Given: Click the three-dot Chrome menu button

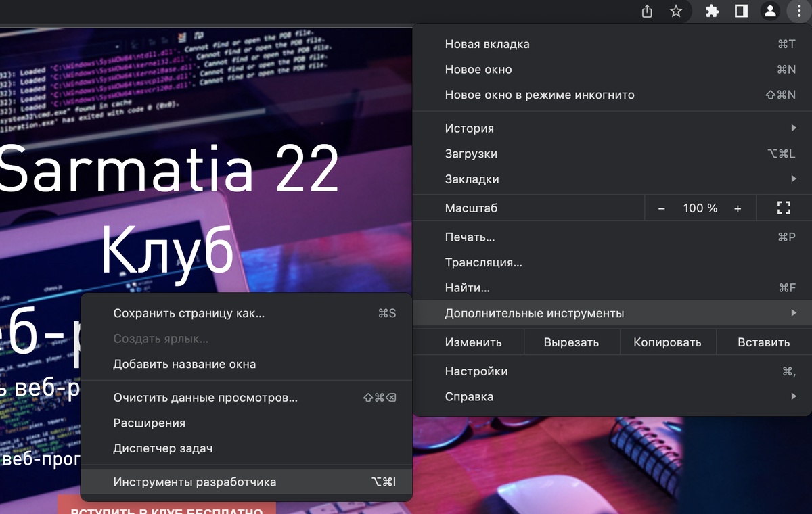Looking at the screenshot, I should click(x=798, y=11).
